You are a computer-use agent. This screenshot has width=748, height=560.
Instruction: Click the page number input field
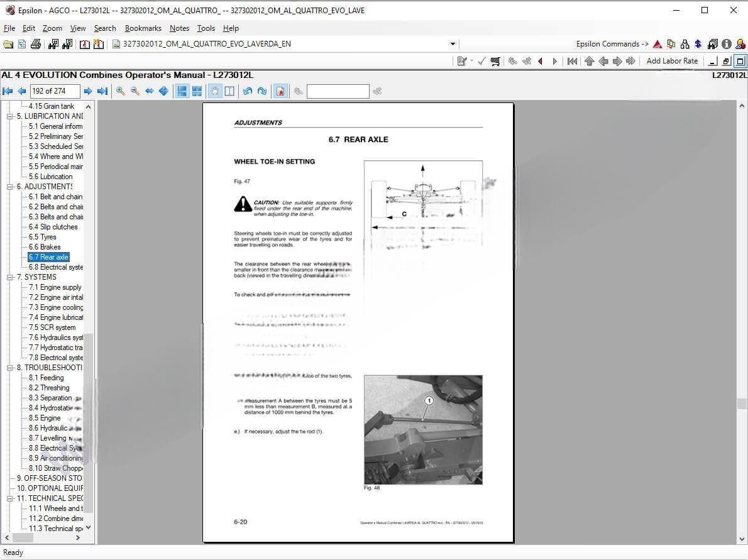pos(55,91)
